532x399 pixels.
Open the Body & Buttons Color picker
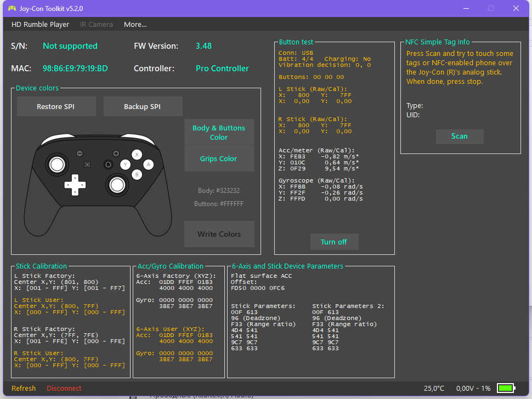pyautogui.click(x=219, y=132)
